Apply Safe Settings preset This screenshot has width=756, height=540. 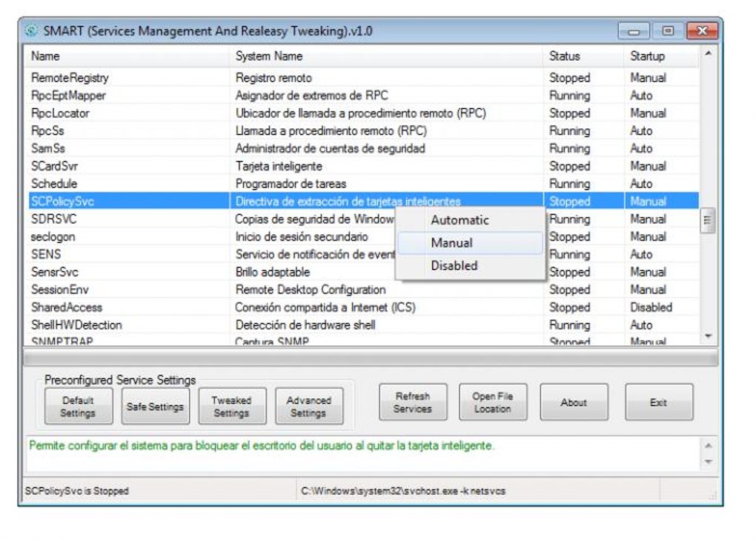155,404
